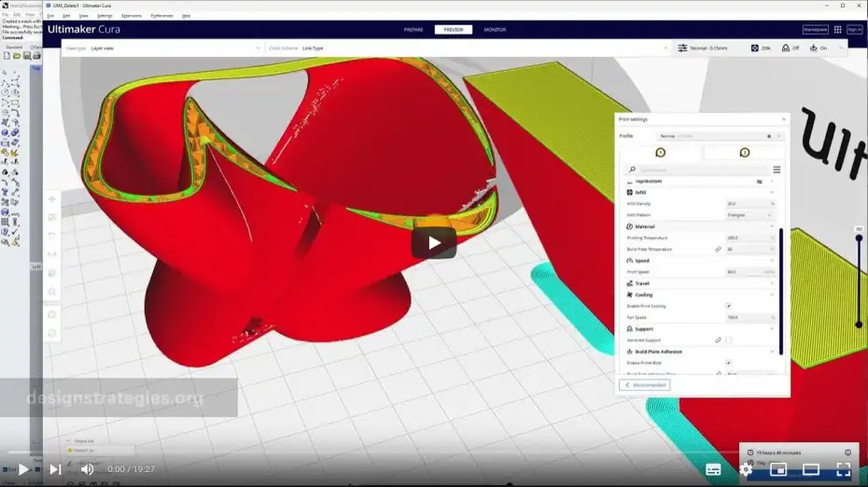This screenshot has width=868, height=487.
Task: Edit the Infill Density value
Action: (x=750, y=203)
